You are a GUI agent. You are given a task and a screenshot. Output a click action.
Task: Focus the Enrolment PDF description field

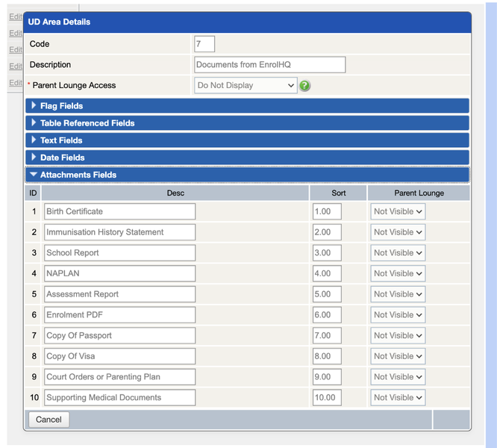(119, 315)
